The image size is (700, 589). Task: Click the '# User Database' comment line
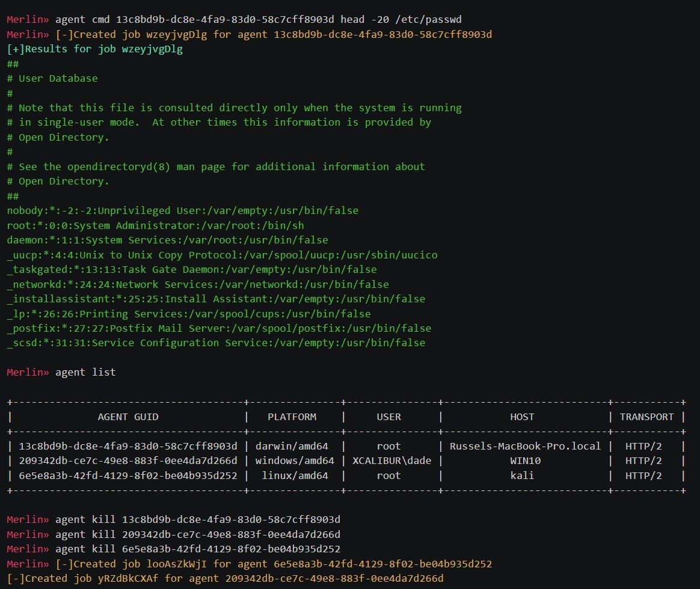[52, 79]
